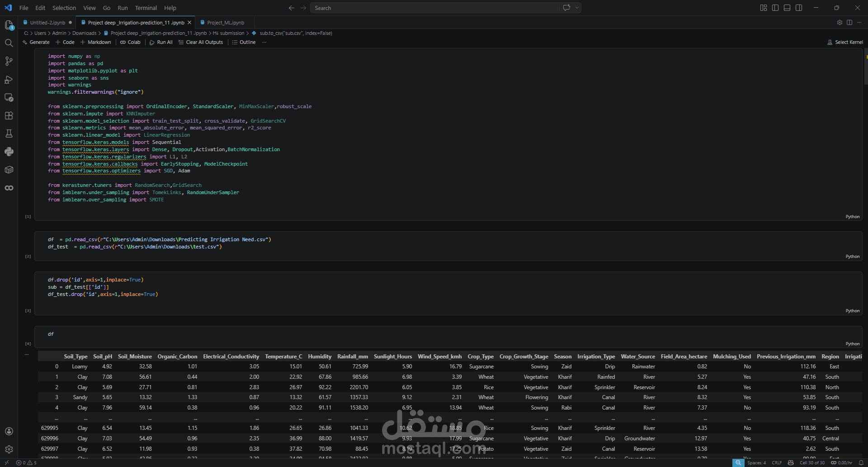The width and height of the screenshot is (868, 467).
Task: Select the Python language of cell 1
Action: click(x=853, y=217)
